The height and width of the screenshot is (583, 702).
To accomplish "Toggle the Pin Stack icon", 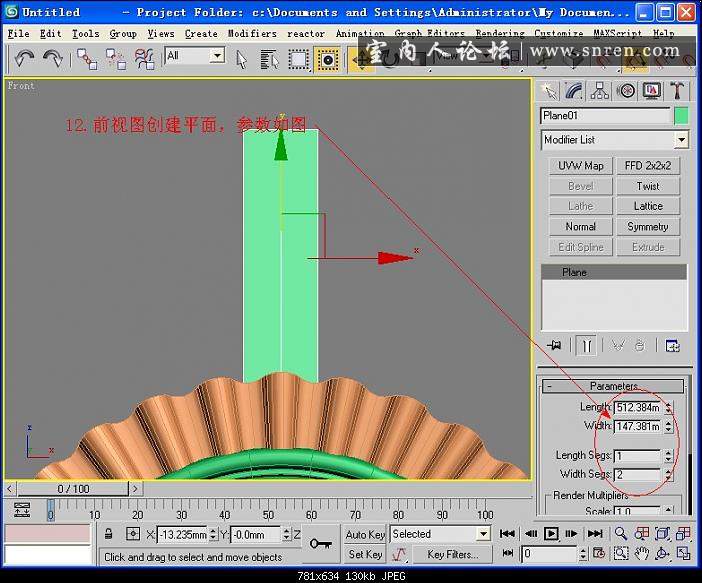I will click(554, 346).
